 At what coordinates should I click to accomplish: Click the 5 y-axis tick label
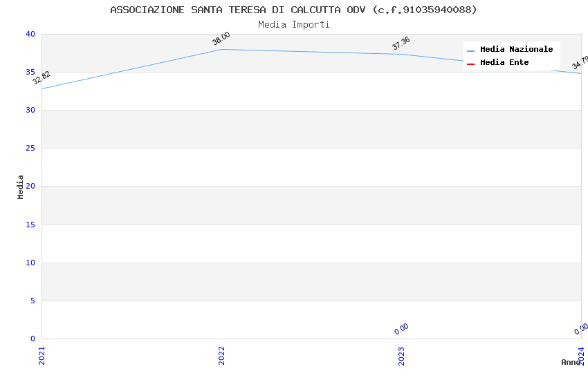click(x=33, y=301)
